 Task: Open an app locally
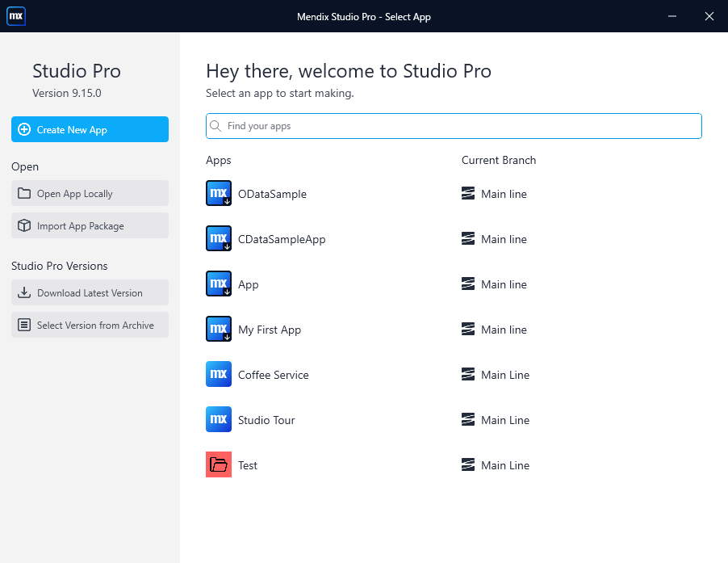(x=90, y=193)
